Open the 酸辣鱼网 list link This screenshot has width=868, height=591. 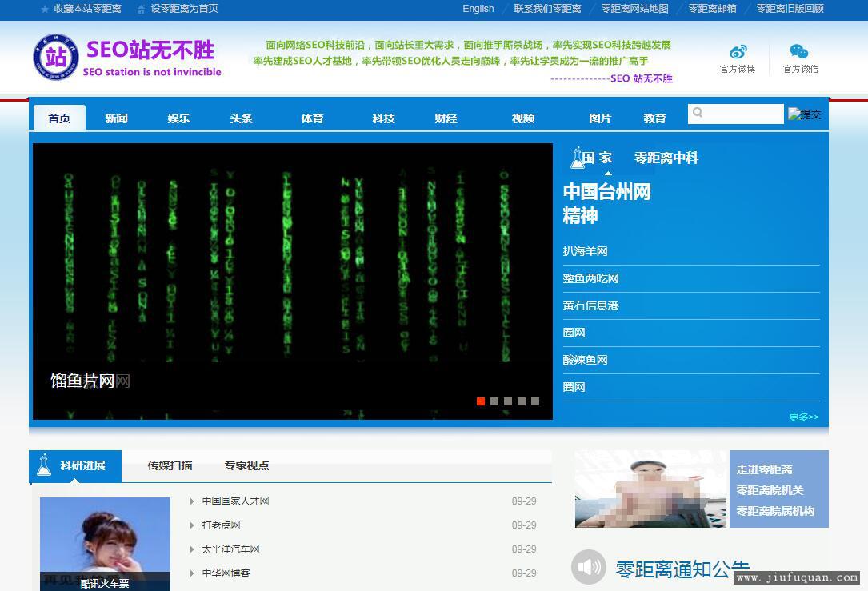[x=585, y=360]
